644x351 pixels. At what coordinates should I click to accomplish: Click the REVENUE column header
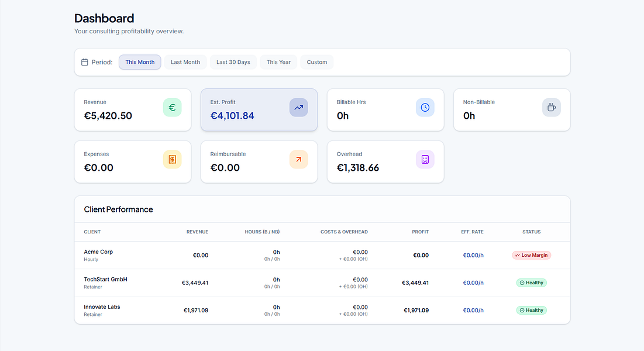click(197, 232)
